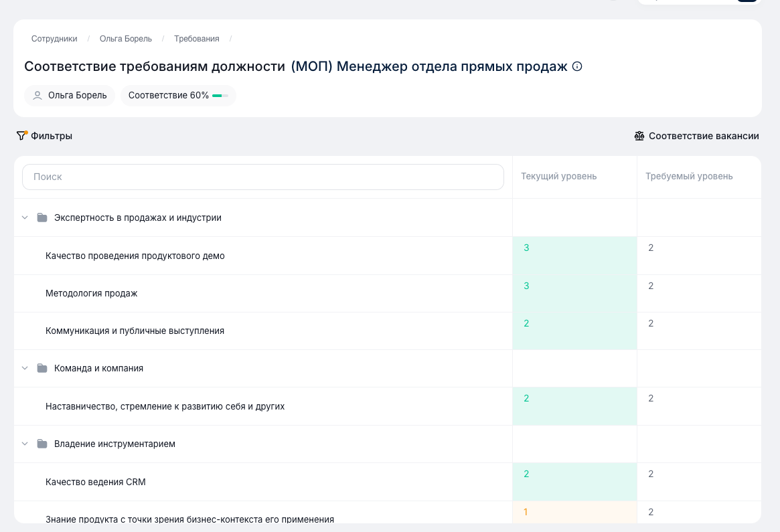The image size is (780, 532).
Task: Open the Соответствие вакансии link
Action: coord(703,135)
